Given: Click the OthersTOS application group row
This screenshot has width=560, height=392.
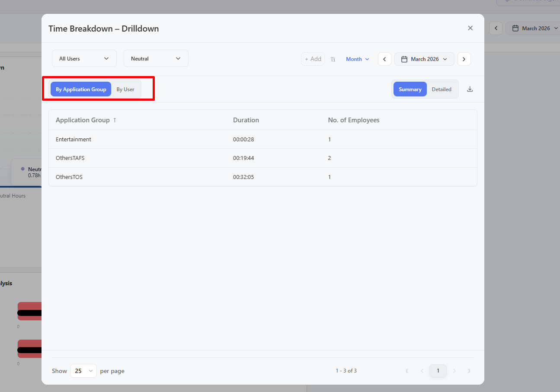Looking at the screenshot, I should (263, 177).
